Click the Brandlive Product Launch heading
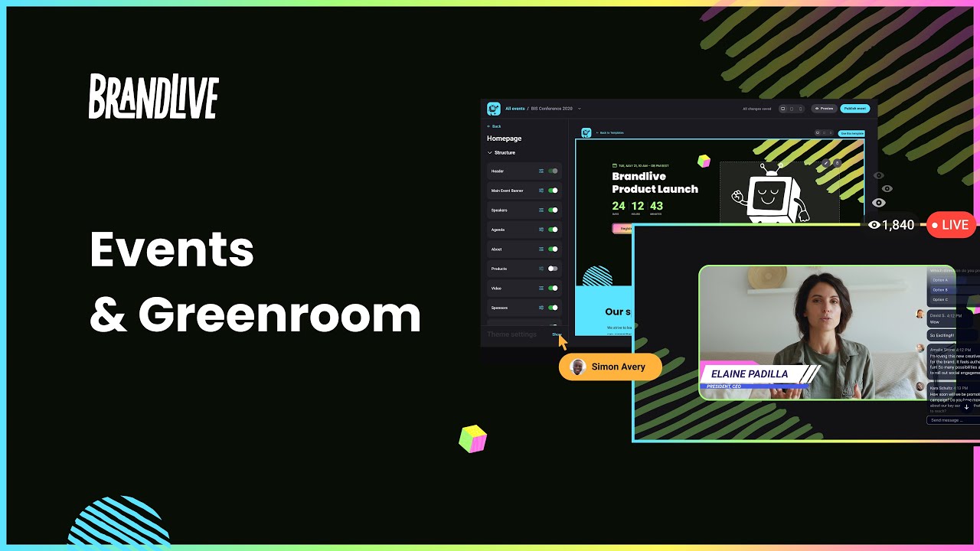This screenshot has width=980, height=551. click(x=655, y=183)
